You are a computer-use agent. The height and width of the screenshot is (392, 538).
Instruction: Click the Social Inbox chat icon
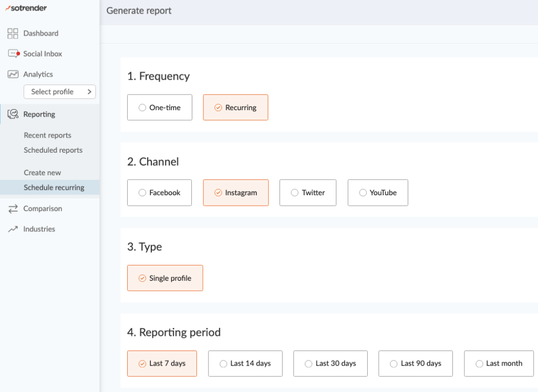click(x=13, y=54)
